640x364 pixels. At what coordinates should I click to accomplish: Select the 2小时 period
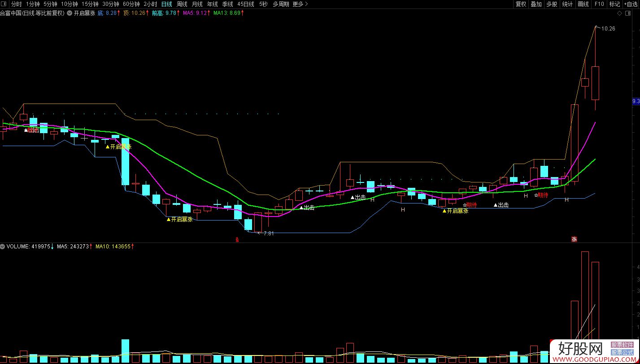point(150,4)
